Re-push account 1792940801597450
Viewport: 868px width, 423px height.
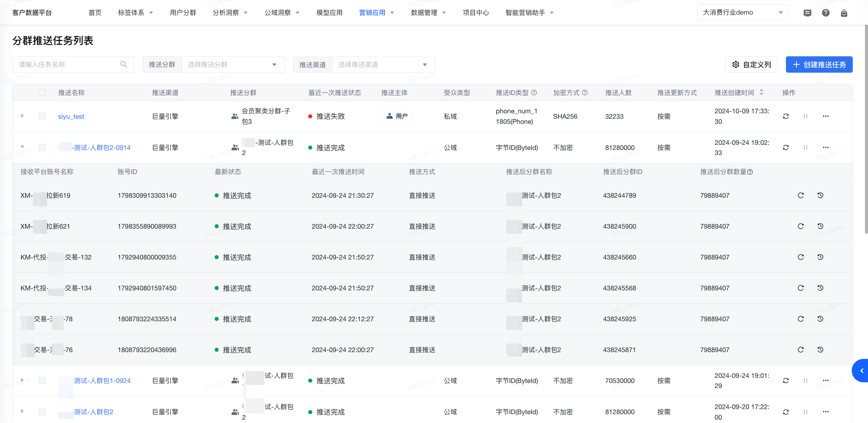coord(801,288)
